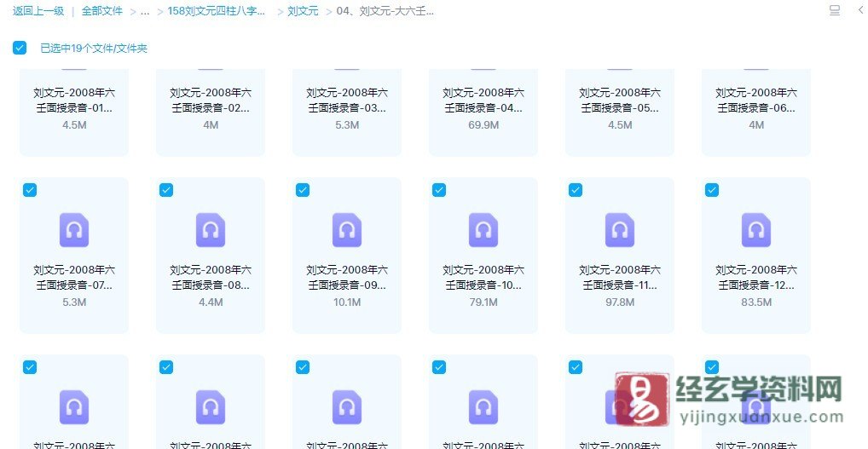
Task: Click the 83.5M file size
Action: click(756, 302)
